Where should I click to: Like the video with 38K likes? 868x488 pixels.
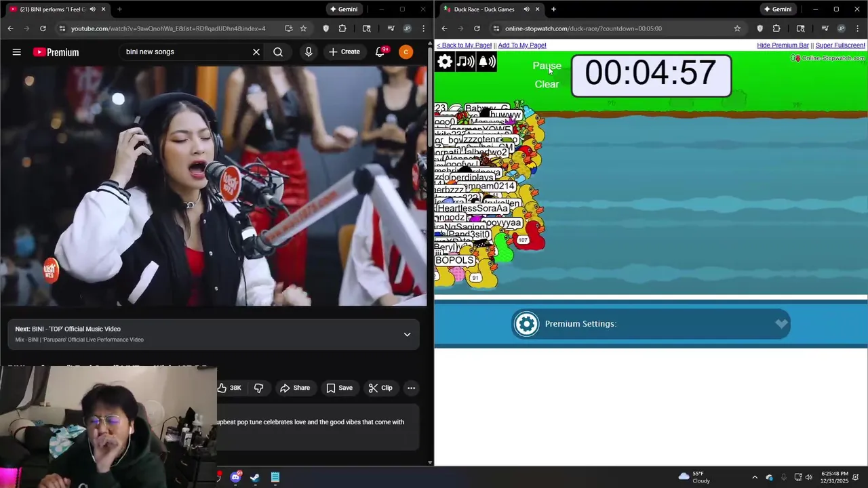(229, 388)
